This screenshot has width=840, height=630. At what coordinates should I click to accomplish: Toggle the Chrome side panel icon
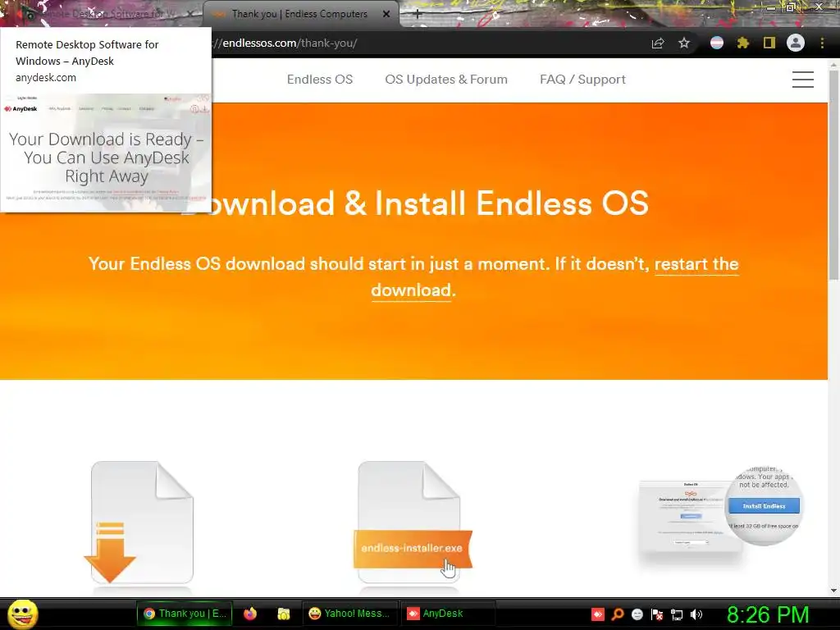769,43
